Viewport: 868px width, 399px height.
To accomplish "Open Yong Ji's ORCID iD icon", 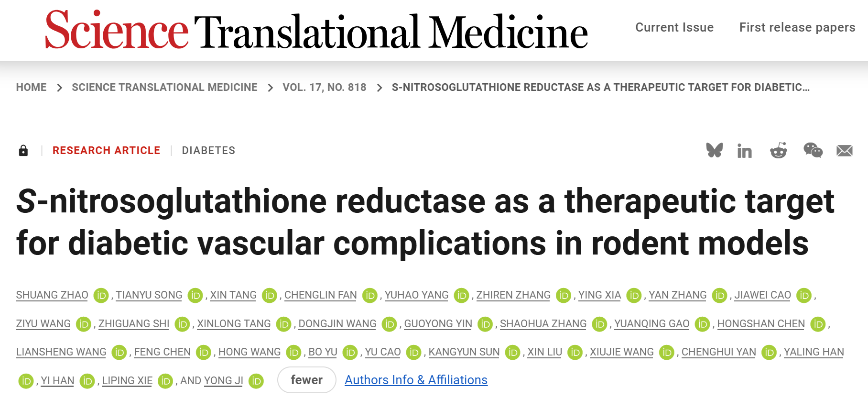I will 256,381.
